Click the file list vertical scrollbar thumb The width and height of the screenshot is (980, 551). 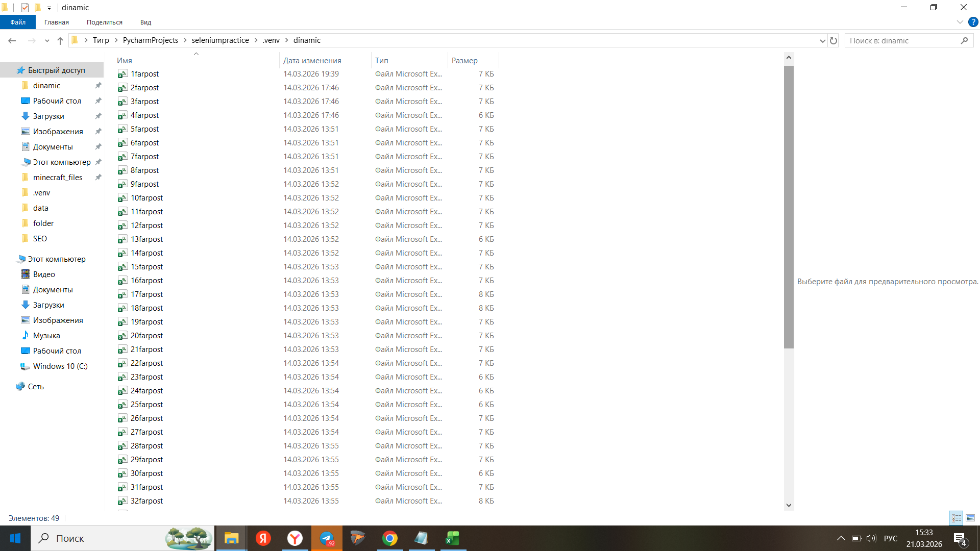[x=789, y=207]
